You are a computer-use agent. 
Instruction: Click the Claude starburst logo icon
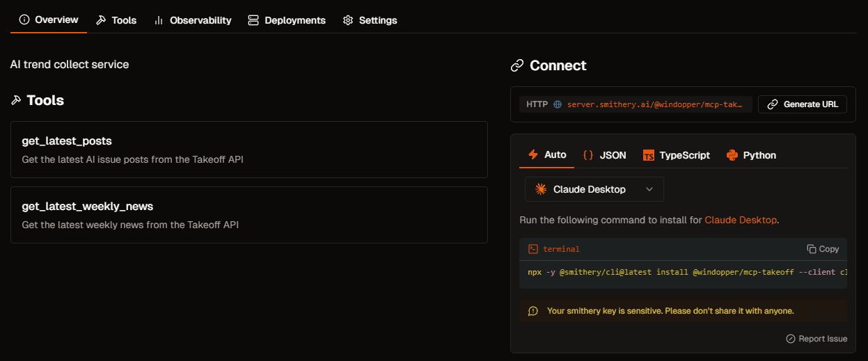(541, 189)
